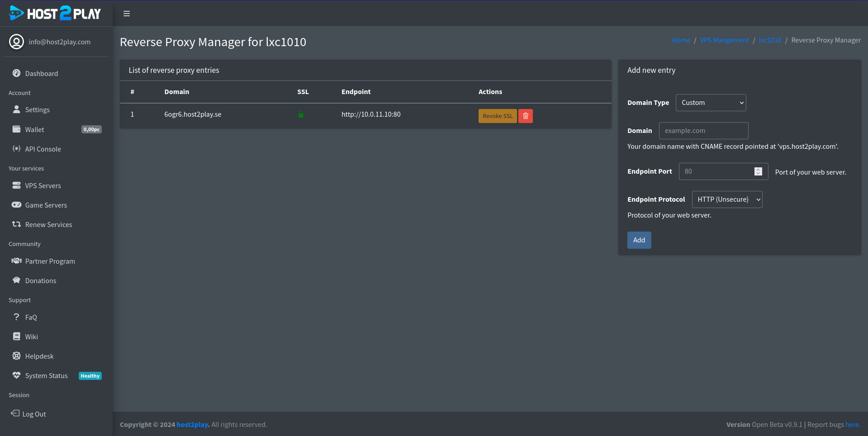Click the Settings person icon
Screen dimensions: 868x436
16,109
